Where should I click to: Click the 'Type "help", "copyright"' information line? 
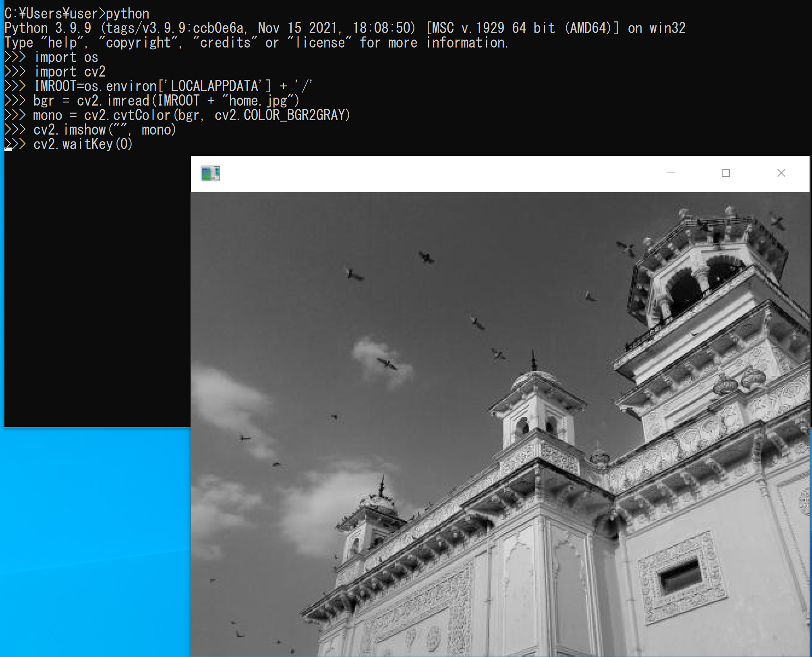click(x=257, y=43)
